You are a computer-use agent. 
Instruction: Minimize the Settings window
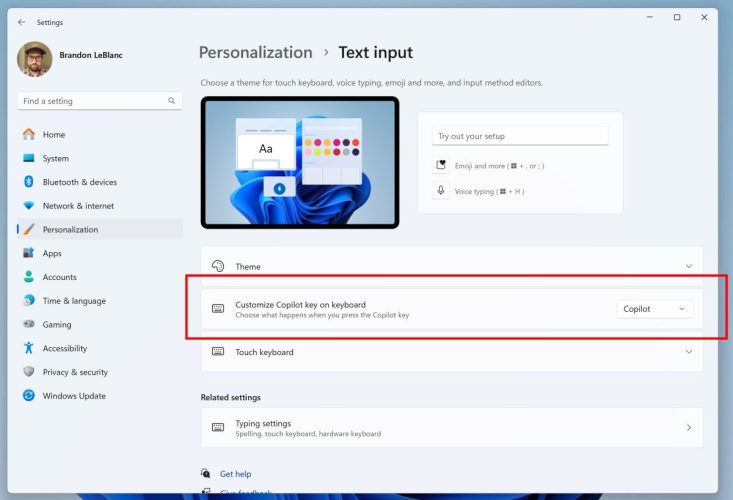click(x=650, y=17)
